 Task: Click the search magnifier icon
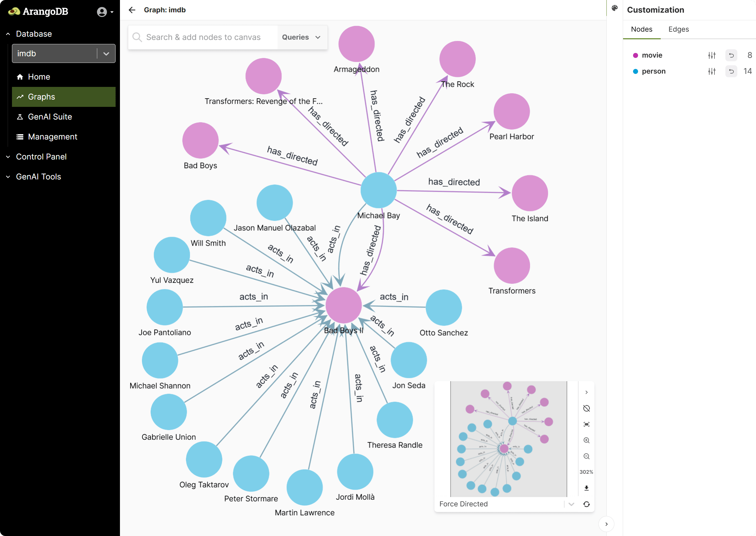click(x=137, y=37)
